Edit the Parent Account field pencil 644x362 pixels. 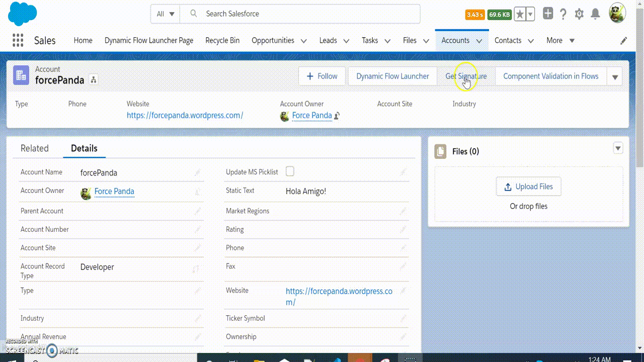(198, 211)
